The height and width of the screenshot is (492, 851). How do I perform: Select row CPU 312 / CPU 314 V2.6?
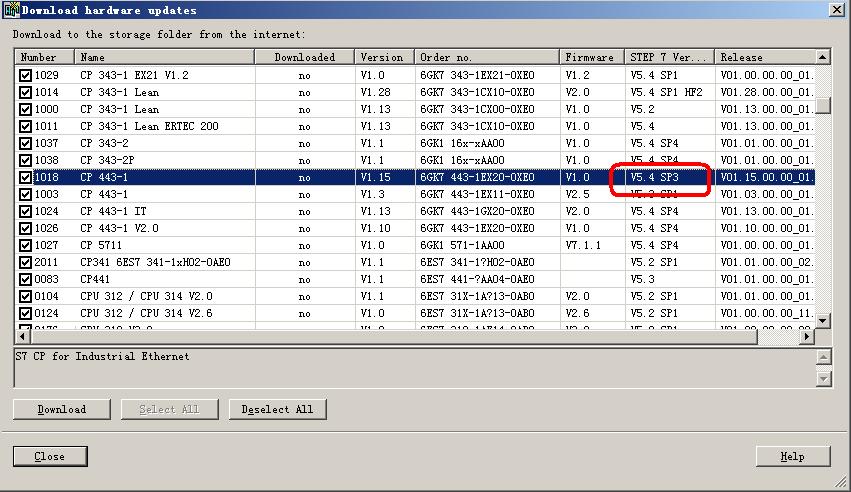click(415, 314)
